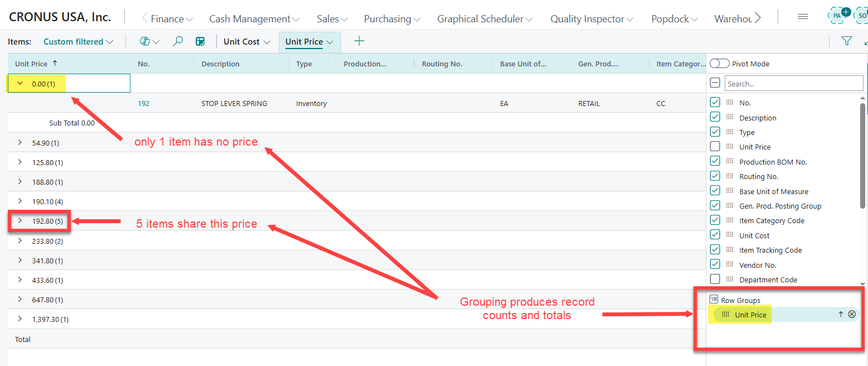Image resolution: width=868 pixels, height=366 pixels.
Task: Click the collapse-all icon beside the field search box
Action: [715, 82]
